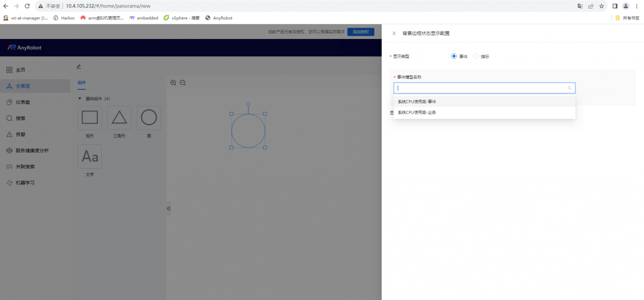Open the translate page icon
The image size is (644, 300).
[580, 6]
